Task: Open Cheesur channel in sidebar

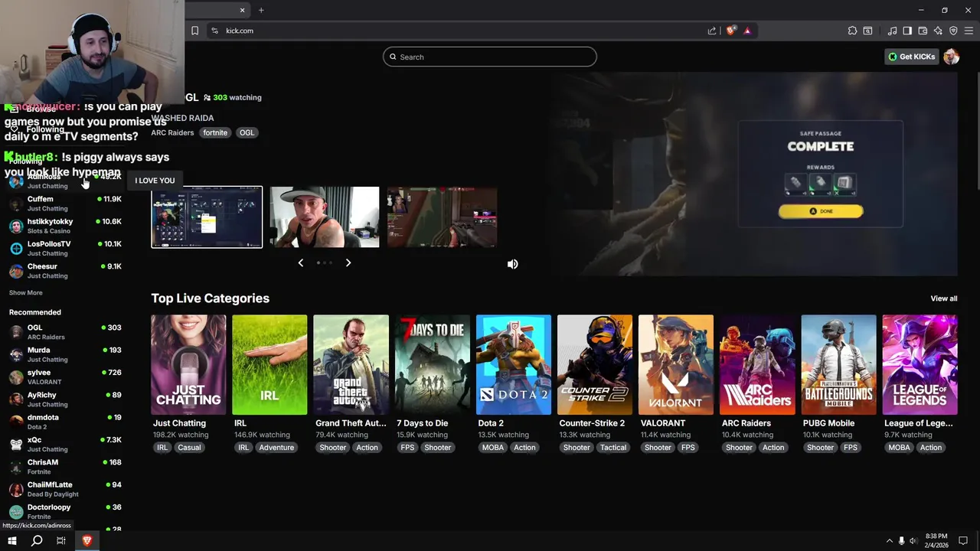Action: pos(65,271)
